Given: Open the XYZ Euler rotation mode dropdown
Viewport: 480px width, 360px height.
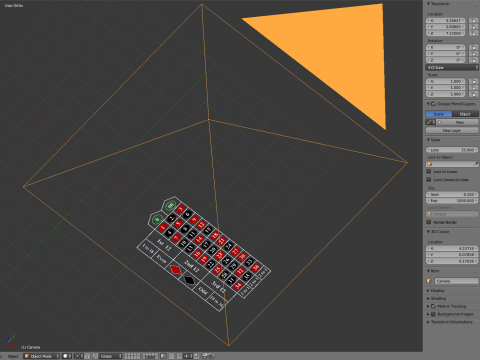Looking at the screenshot, I should click(452, 67).
